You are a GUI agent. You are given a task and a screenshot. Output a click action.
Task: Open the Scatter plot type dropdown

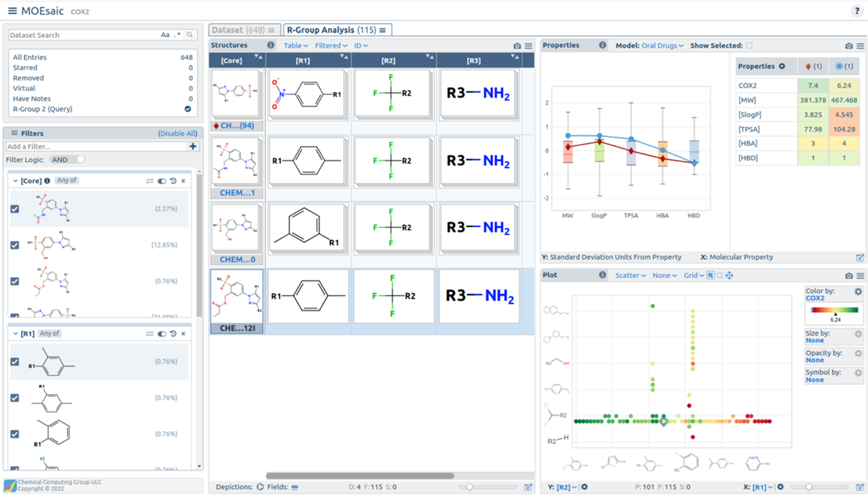tap(630, 275)
